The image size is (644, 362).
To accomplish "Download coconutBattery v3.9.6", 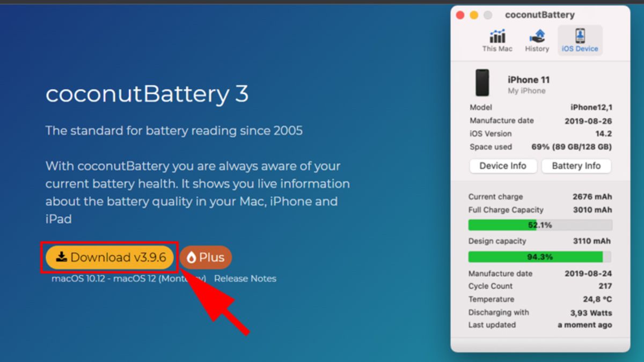I will coord(110,257).
